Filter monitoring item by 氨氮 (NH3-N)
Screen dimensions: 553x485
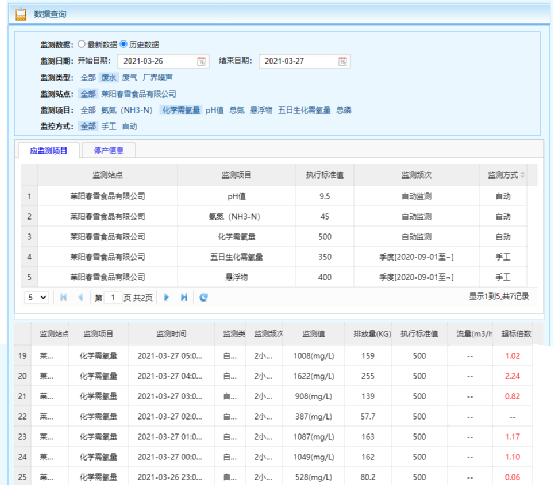click(127, 110)
